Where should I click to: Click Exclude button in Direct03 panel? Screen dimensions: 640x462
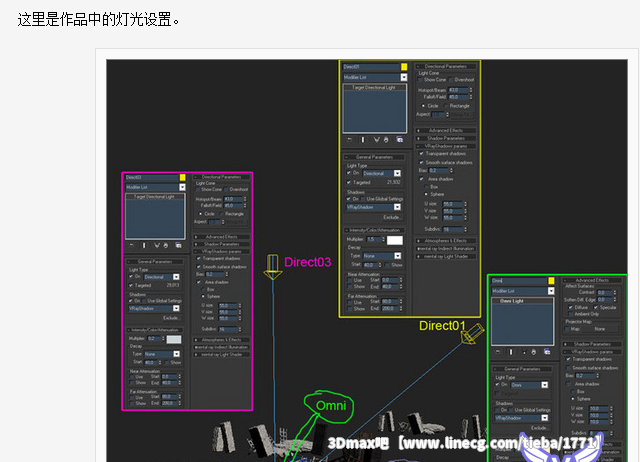[x=171, y=318]
